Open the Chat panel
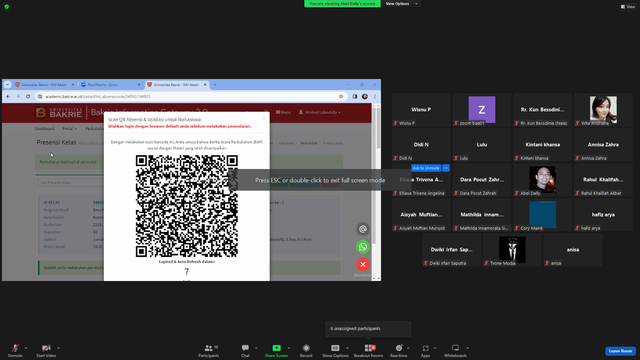640x360 pixels. [x=245, y=350]
